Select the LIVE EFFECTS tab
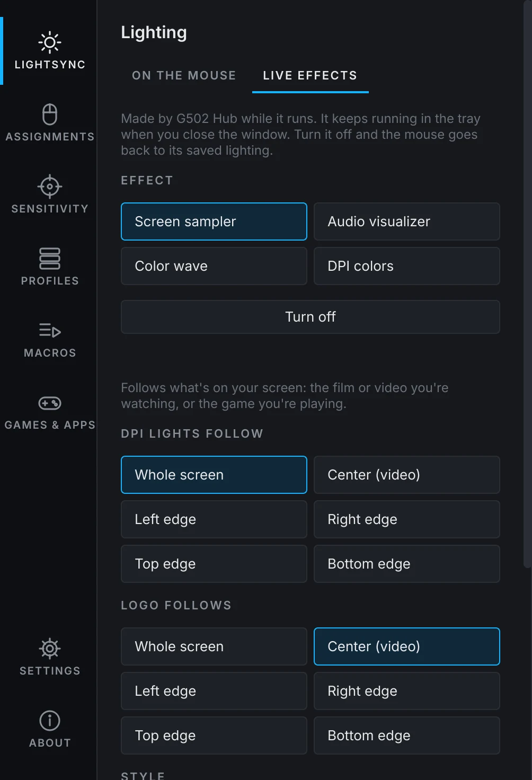The width and height of the screenshot is (532, 780). tap(311, 76)
